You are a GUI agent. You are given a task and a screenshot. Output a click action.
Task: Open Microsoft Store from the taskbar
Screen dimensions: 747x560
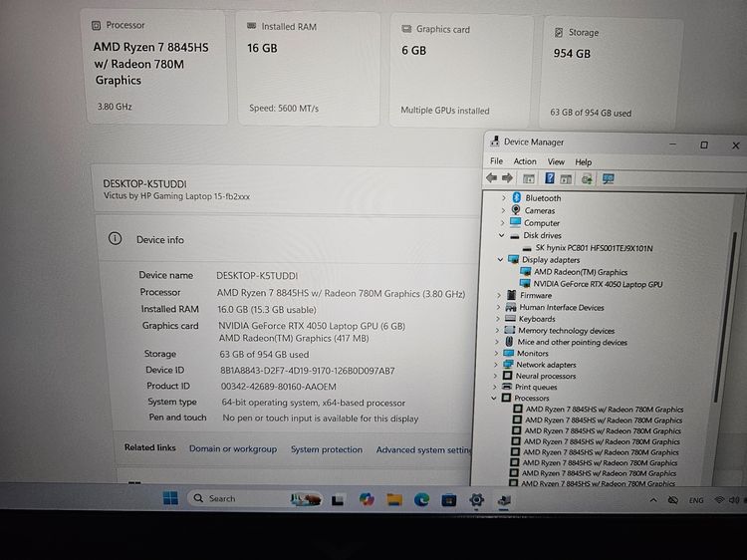pyautogui.click(x=449, y=500)
